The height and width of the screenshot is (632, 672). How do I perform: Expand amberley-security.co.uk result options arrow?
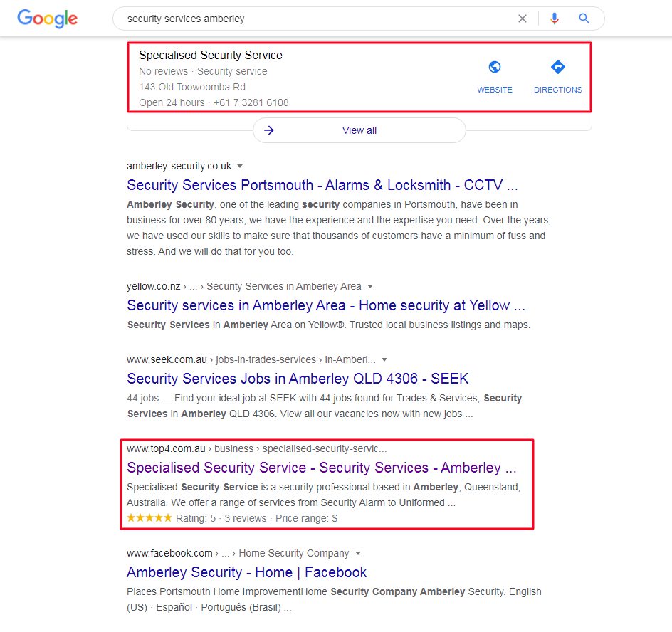[240, 167]
